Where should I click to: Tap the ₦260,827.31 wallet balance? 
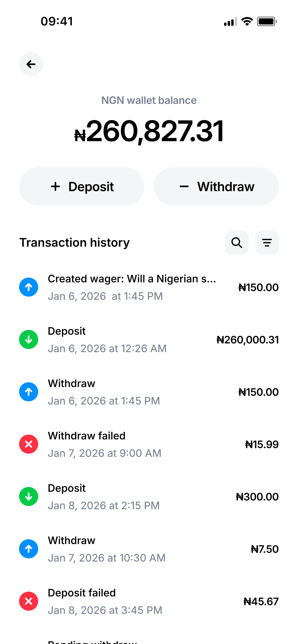149,131
